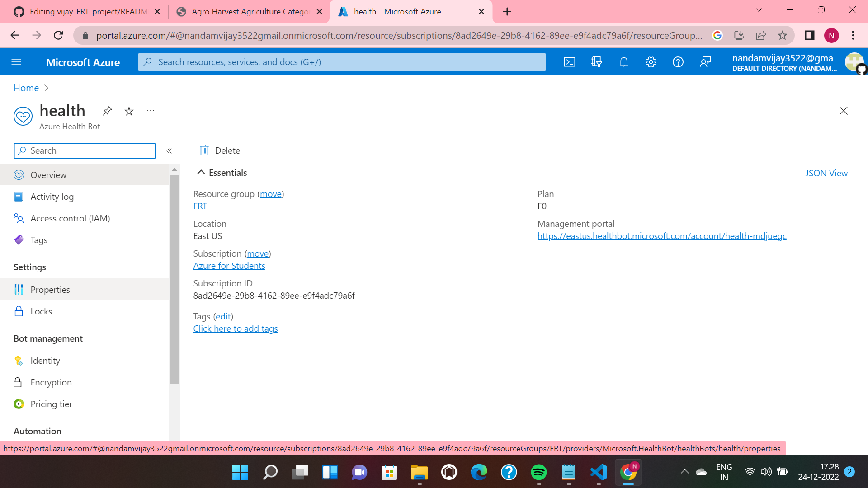
Task: Close the health resource blade
Action: pyautogui.click(x=844, y=111)
